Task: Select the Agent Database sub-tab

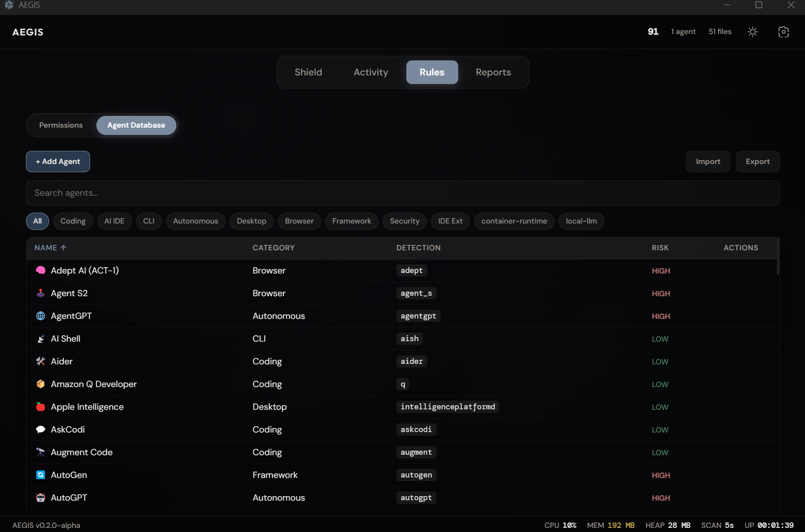Action: click(x=136, y=125)
